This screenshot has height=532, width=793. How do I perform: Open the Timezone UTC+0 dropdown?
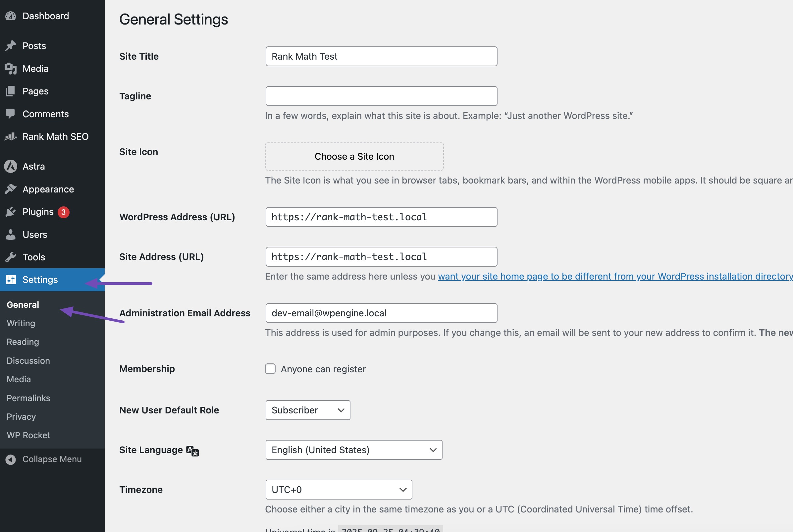pyautogui.click(x=339, y=490)
